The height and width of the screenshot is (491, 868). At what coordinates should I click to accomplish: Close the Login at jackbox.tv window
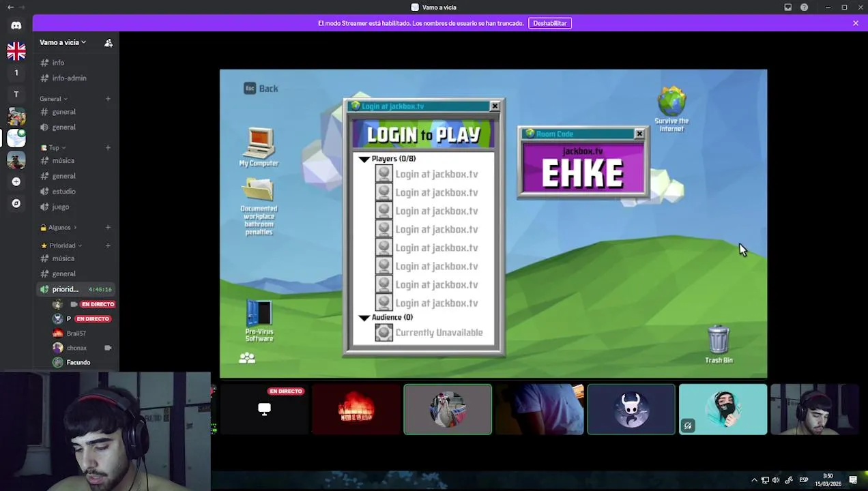click(x=495, y=106)
